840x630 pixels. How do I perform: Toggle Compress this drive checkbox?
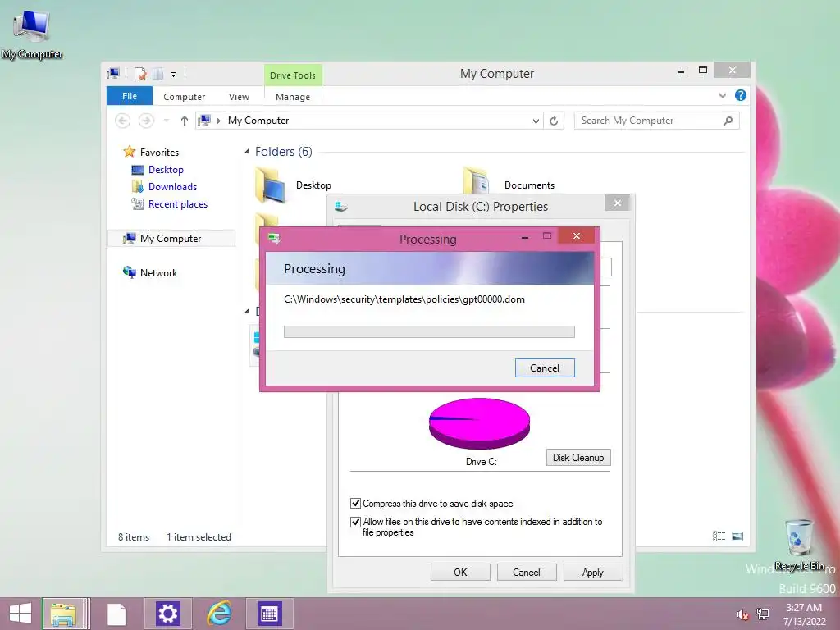[355, 503]
